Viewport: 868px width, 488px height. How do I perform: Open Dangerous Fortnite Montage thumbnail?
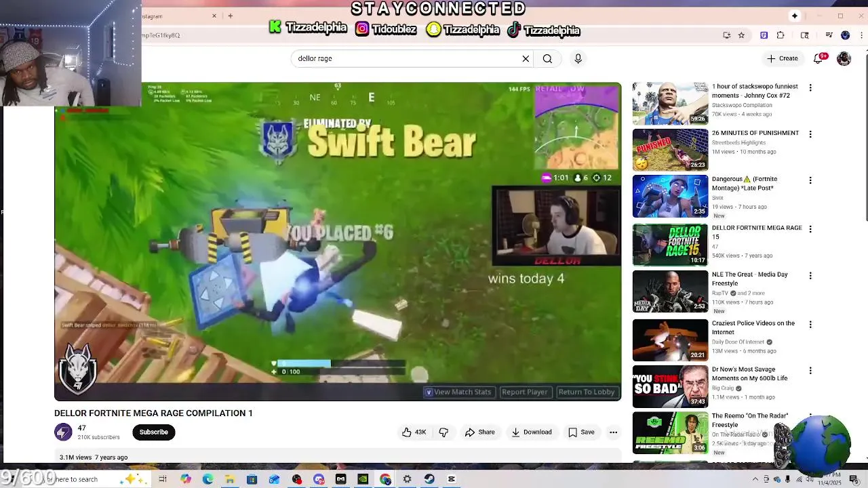[x=670, y=197]
